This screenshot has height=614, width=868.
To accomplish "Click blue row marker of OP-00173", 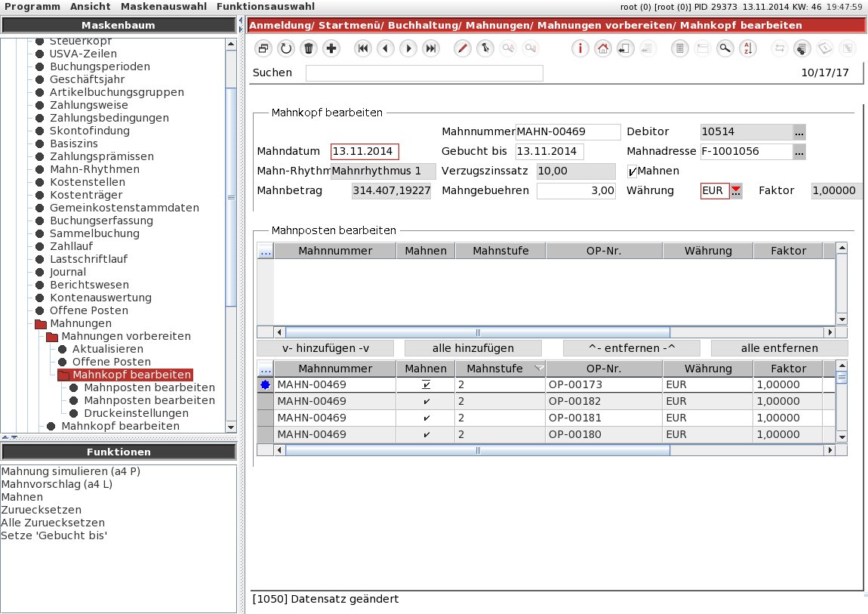I will point(265,384).
